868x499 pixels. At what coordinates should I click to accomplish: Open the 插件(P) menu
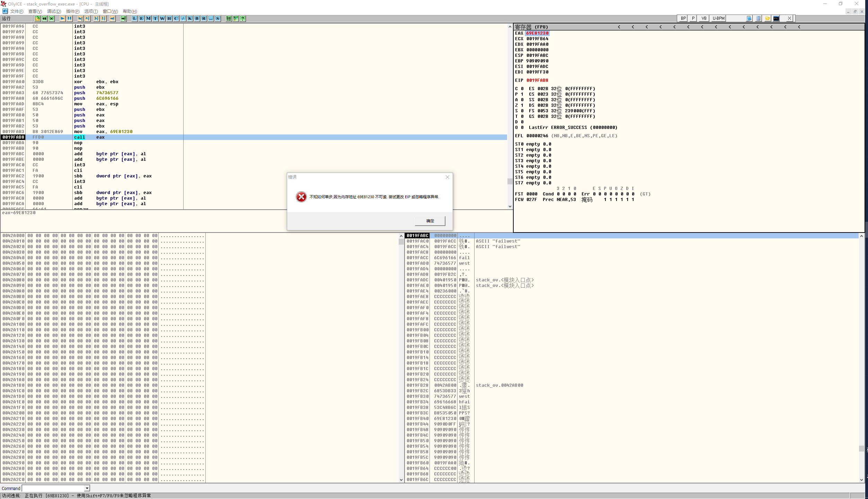(72, 11)
